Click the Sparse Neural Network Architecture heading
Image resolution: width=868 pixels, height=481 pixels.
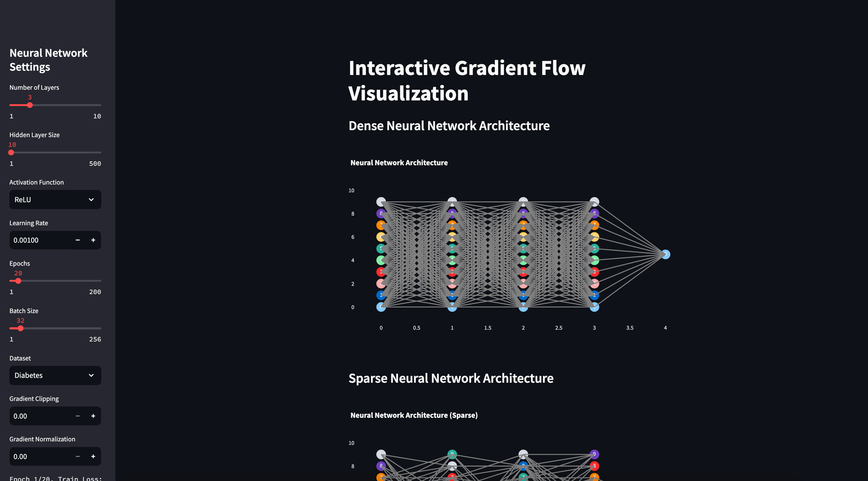451,378
